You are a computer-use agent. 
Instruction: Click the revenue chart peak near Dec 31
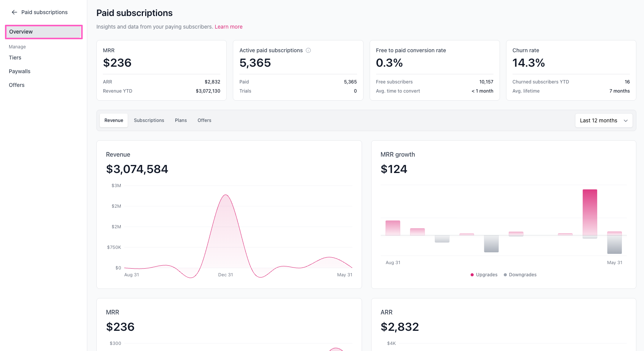[226, 195]
